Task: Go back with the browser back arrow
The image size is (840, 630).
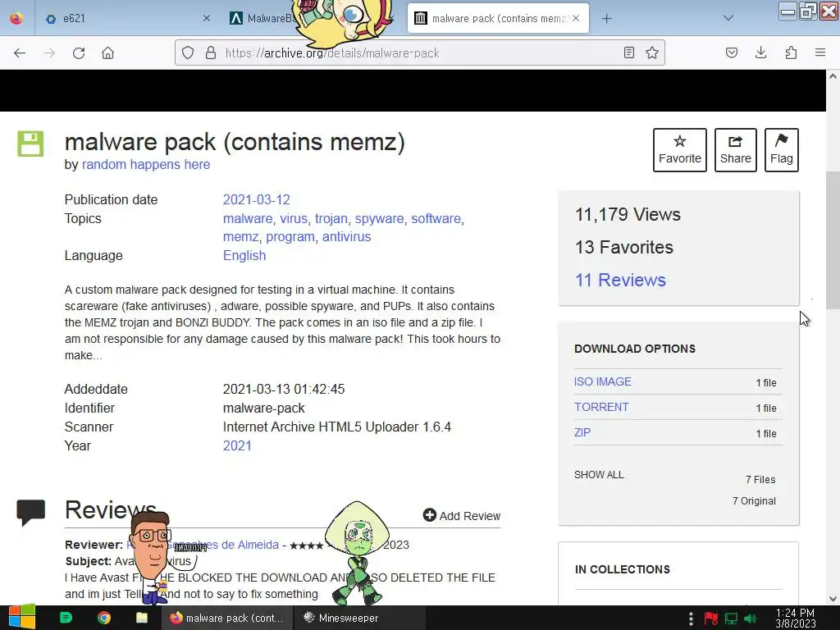Action: (x=20, y=53)
